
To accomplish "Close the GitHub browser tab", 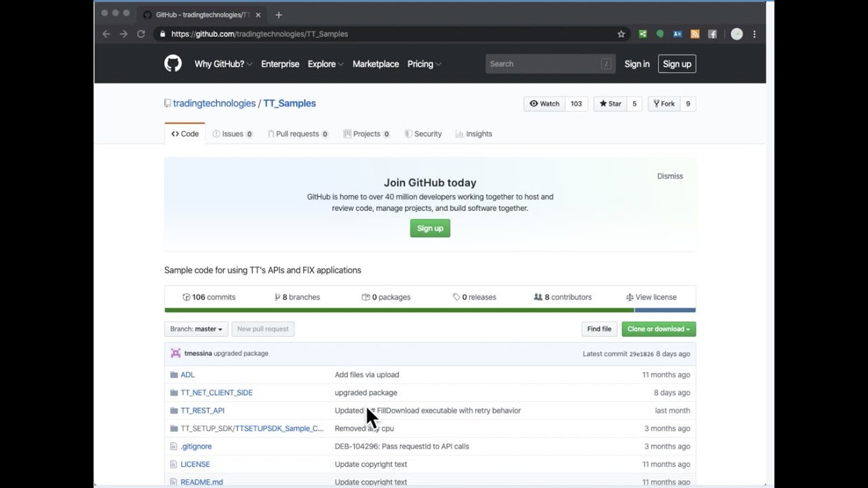I will (x=258, y=14).
